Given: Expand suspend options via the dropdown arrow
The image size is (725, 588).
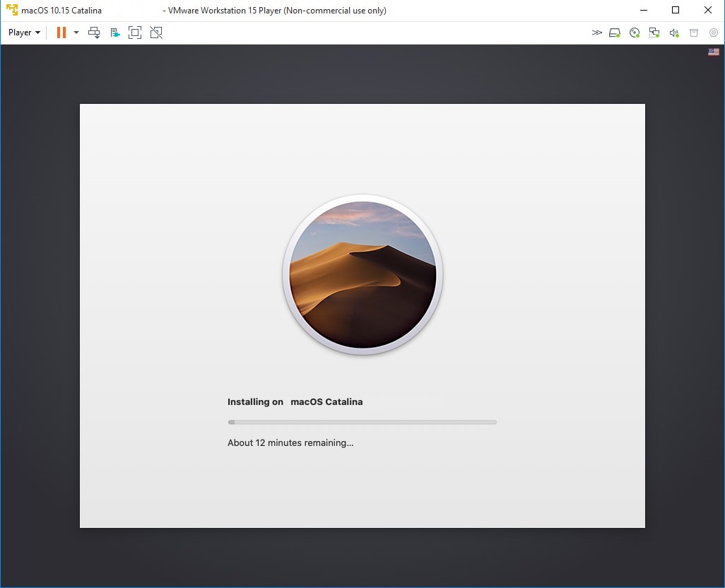Looking at the screenshot, I should pos(76,32).
